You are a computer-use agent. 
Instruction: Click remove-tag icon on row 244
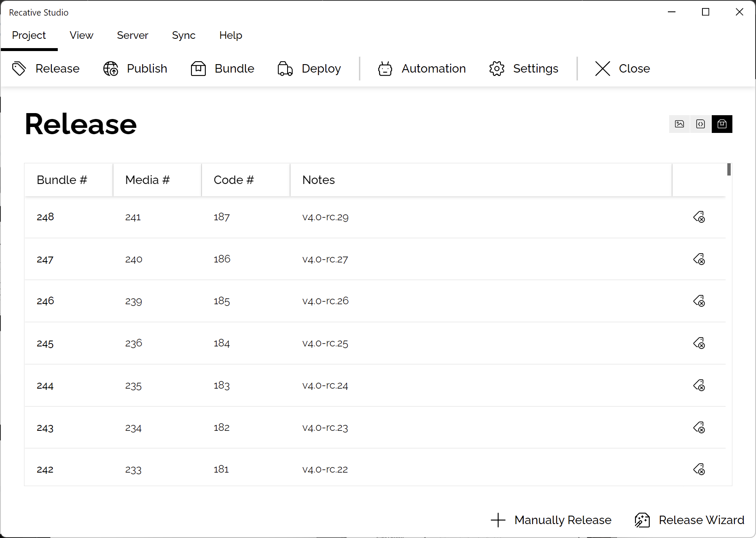699,385
